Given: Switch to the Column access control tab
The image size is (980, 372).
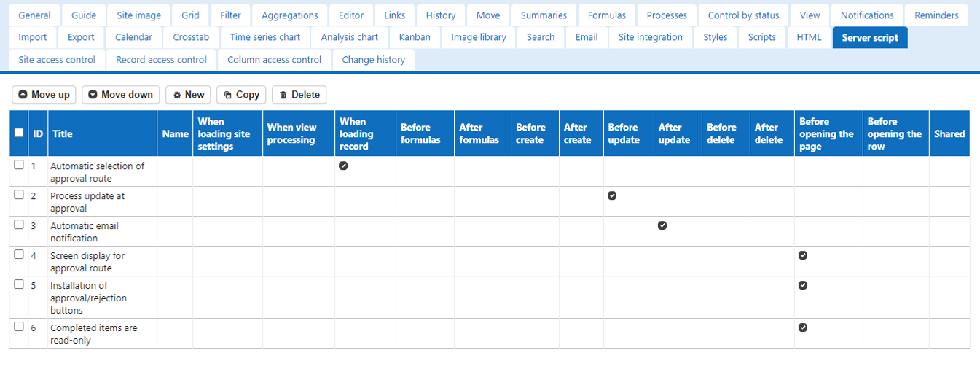Looking at the screenshot, I should coord(275,60).
